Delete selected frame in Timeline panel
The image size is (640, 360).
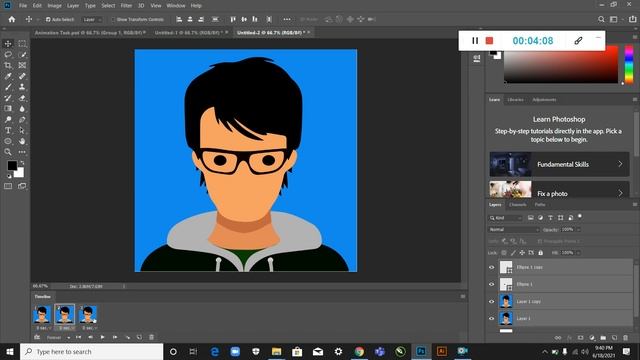tap(151, 337)
